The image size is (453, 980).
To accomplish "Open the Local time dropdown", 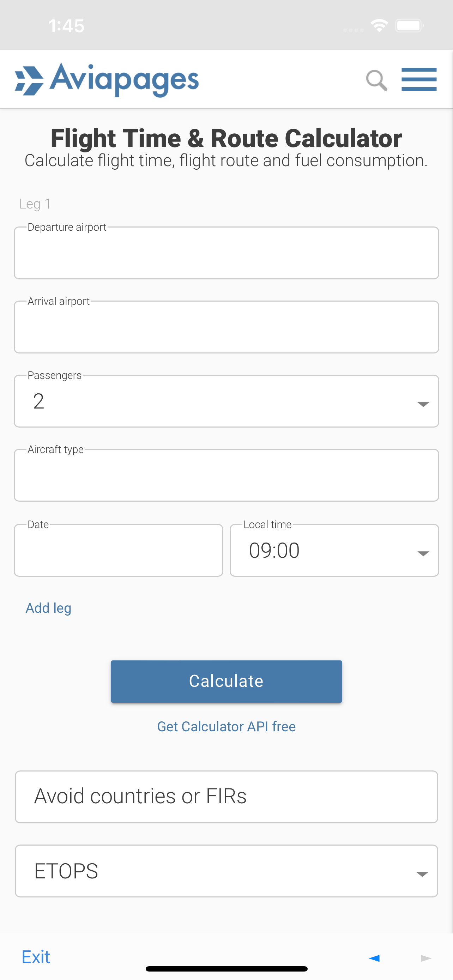I will [x=334, y=550].
